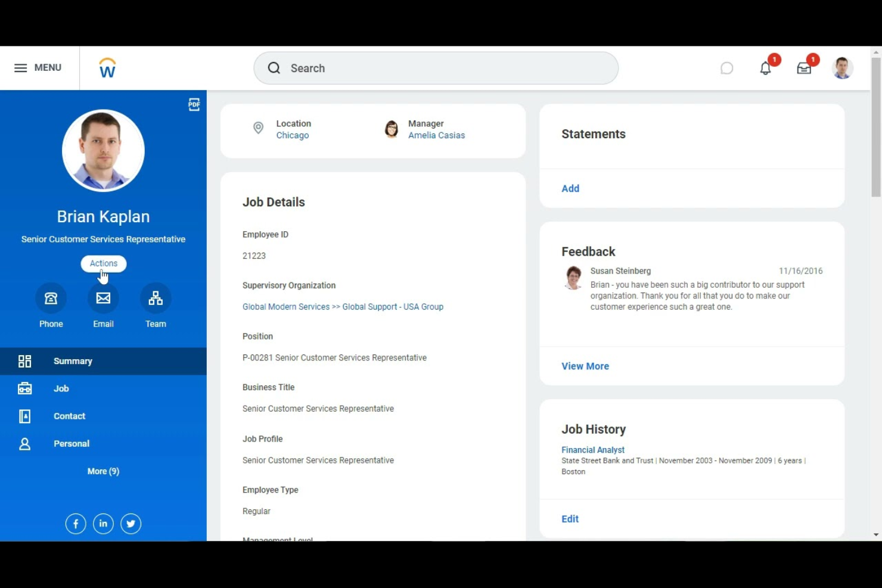View Brian Kaplan's Team org chart icon
The image size is (882, 588).
[156, 298]
